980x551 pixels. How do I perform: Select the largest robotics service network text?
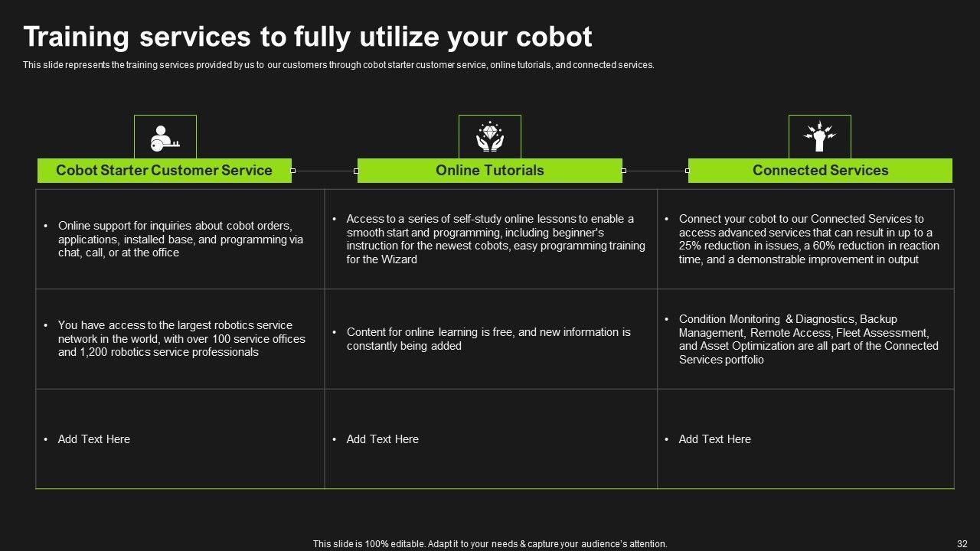[x=181, y=339]
